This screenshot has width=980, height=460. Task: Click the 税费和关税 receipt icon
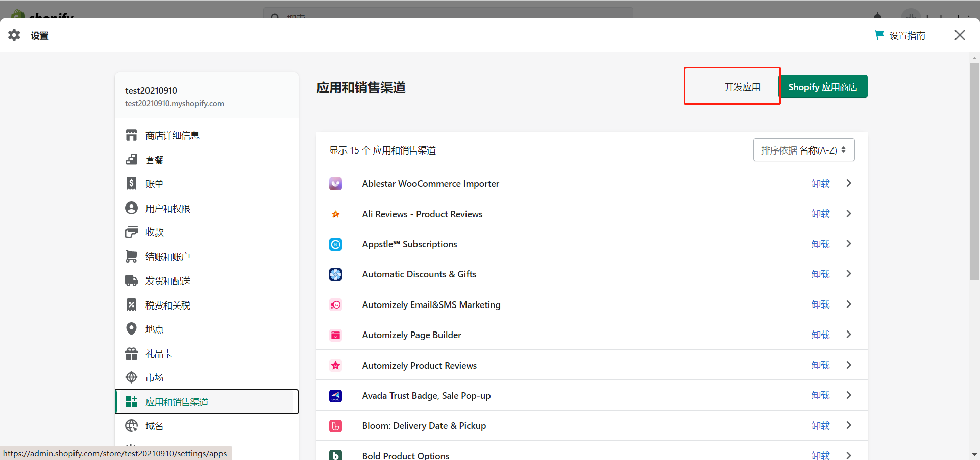(132, 305)
